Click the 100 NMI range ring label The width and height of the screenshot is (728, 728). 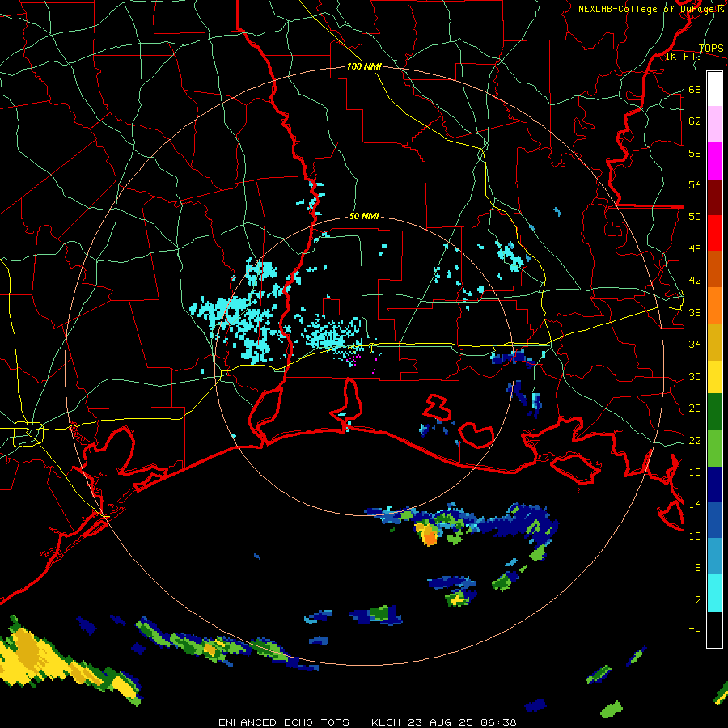pyautogui.click(x=364, y=66)
